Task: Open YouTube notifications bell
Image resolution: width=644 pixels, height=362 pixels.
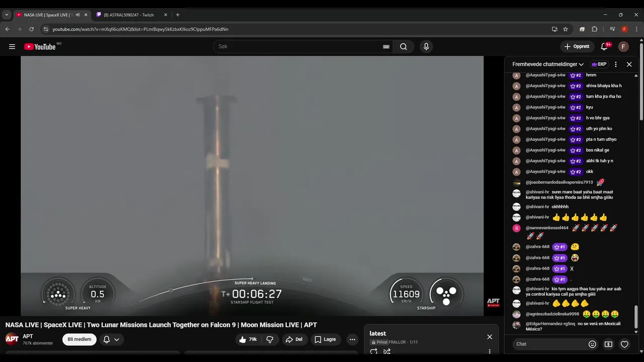Action: tap(604, 47)
